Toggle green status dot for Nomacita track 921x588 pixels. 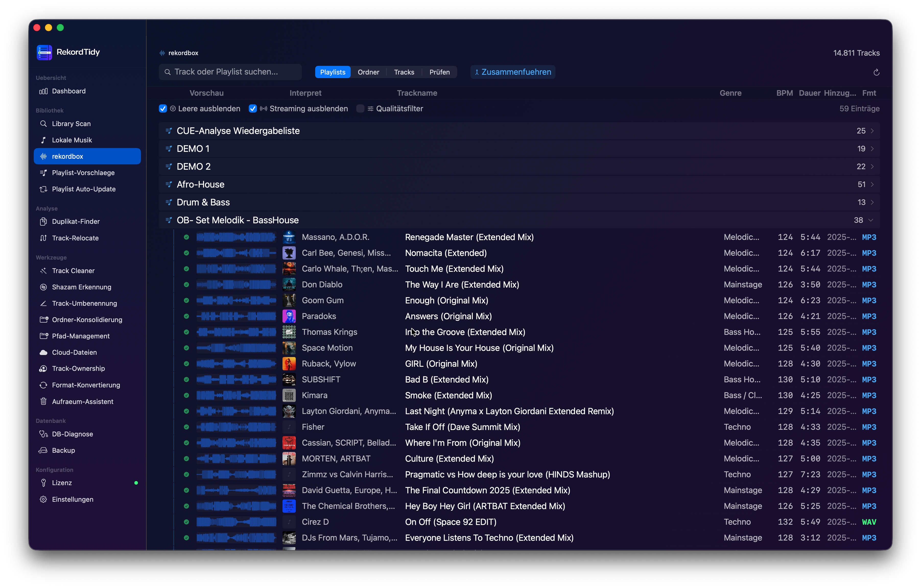186,253
